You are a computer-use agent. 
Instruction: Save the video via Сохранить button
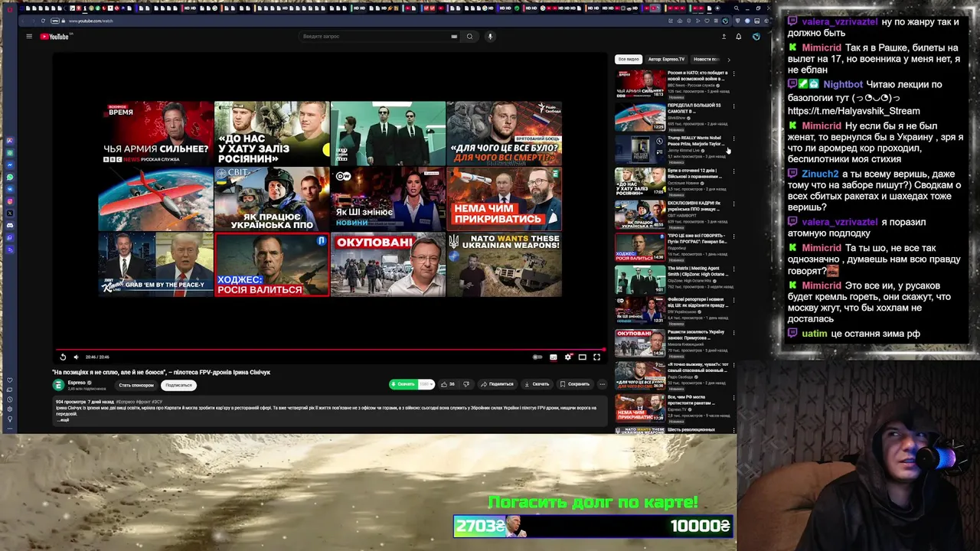574,384
